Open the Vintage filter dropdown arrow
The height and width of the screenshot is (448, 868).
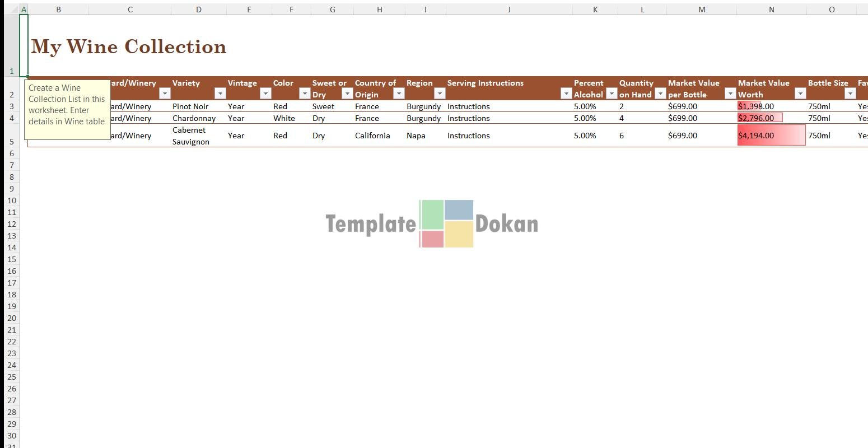pyautogui.click(x=265, y=94)
